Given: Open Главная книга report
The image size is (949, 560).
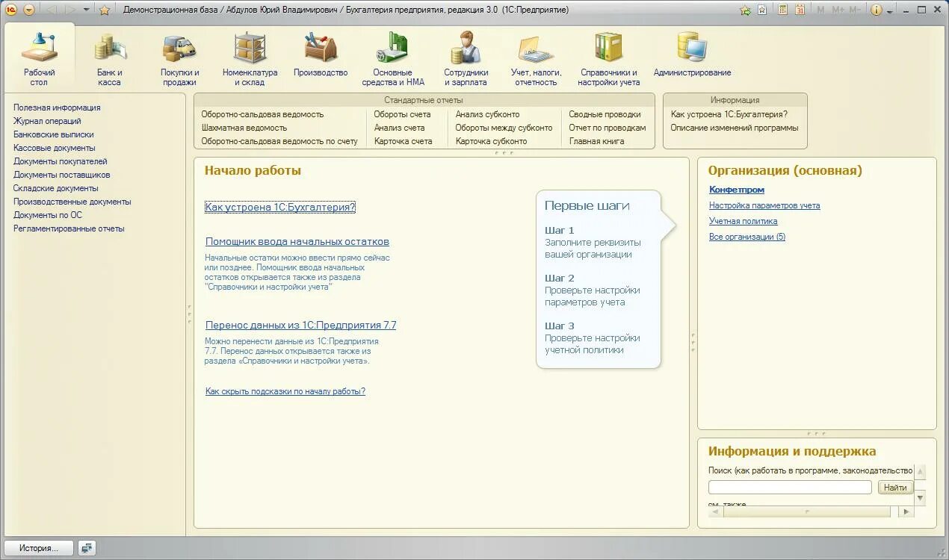Looking at the screenshot, I should click(x=597, y=141).
